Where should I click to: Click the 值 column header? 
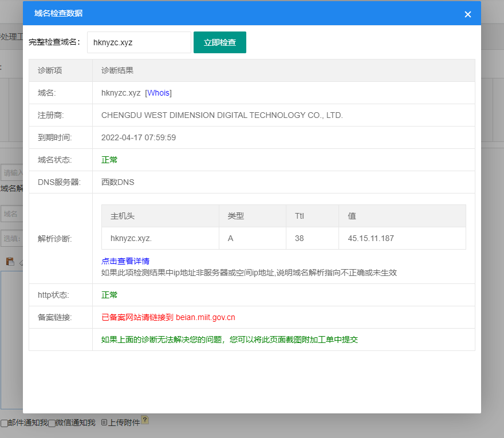coord(352,216)
